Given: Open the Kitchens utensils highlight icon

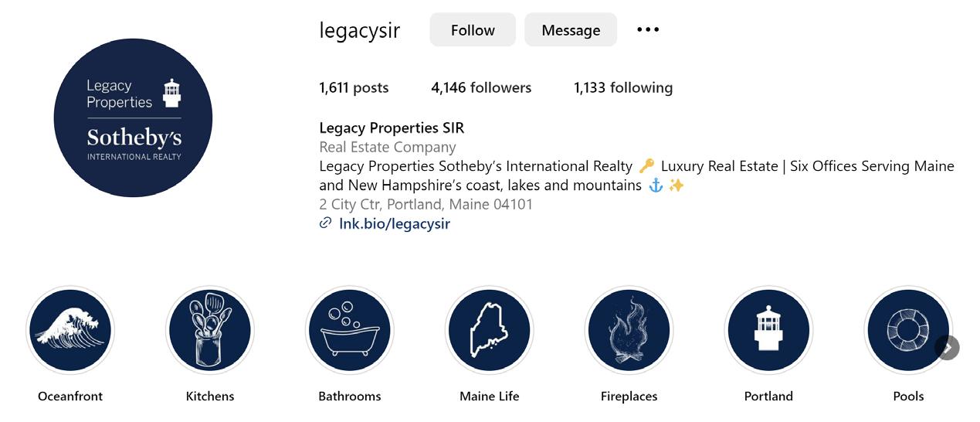Looking at the screenshot, I should tap(210, 331).
